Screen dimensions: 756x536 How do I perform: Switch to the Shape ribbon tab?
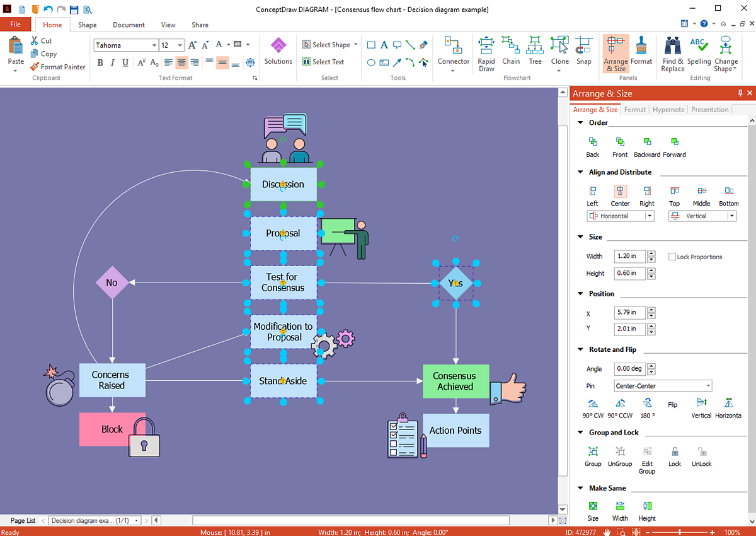[x=88, y=25]
